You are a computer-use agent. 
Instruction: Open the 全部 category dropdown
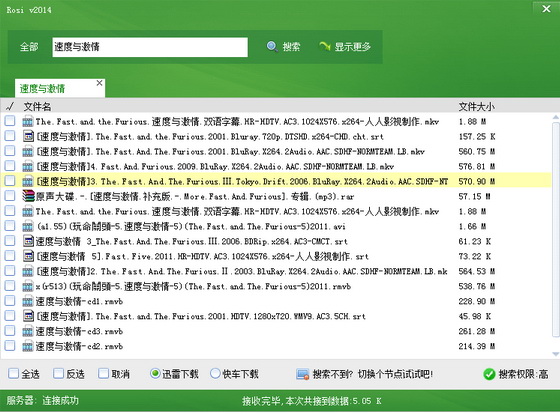click(x=29, y=46)
